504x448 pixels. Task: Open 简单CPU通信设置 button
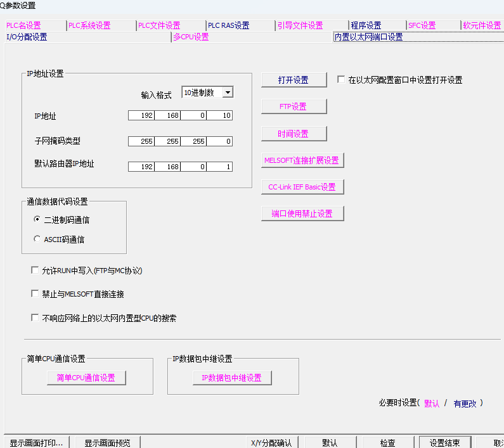click(86, 378)
